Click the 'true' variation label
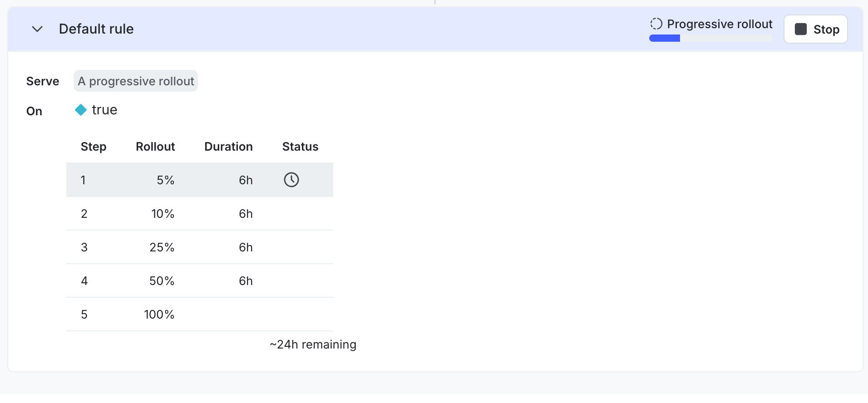This screenshot has width=868, height=403. click(x=104, y=110)
